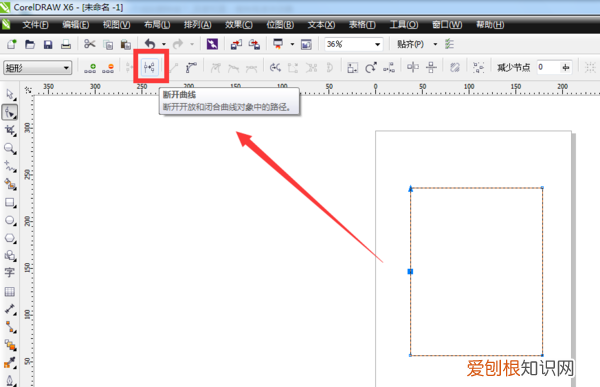Viewport: 600px width, 387px height.
Task: Select the Text tool (字)
Action: click(x=10, y=273)
